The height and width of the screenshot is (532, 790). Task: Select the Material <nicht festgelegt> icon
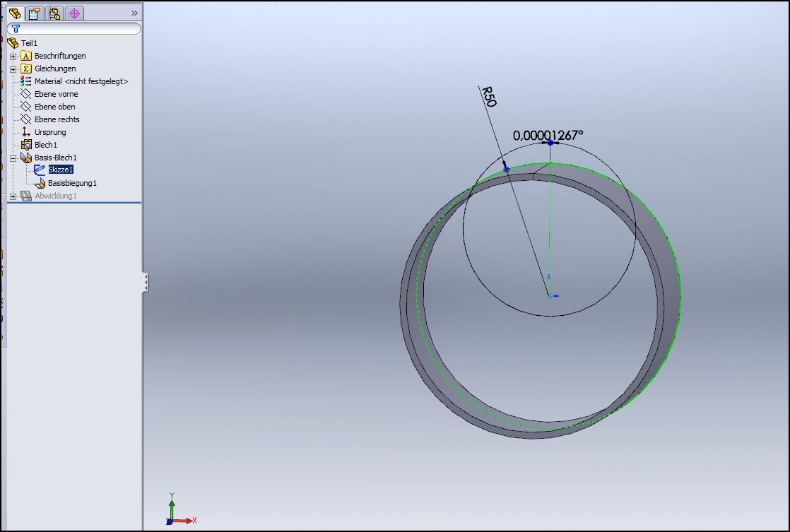pos(25,81)
